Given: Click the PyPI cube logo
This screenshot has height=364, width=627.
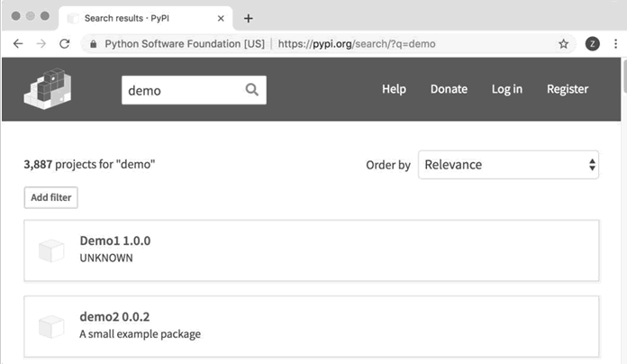Looking at the screenshot, I should pos(48,89).
